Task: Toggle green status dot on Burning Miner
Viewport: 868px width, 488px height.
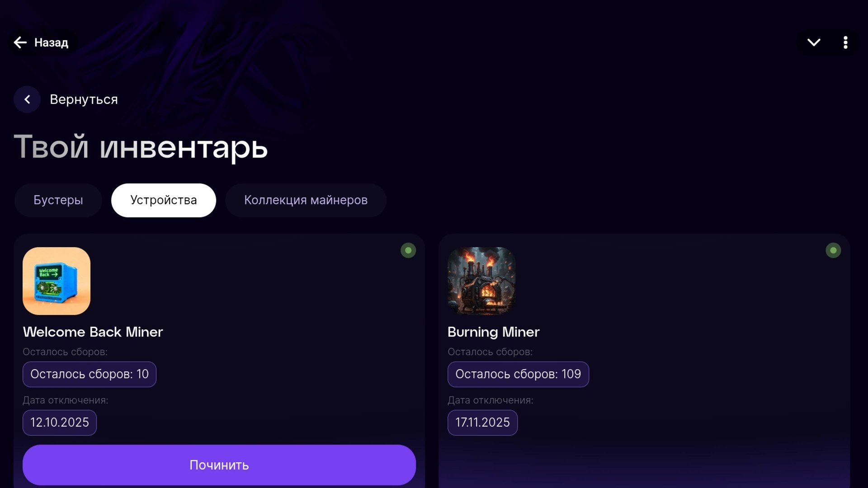Action: (x=833, y=250)
